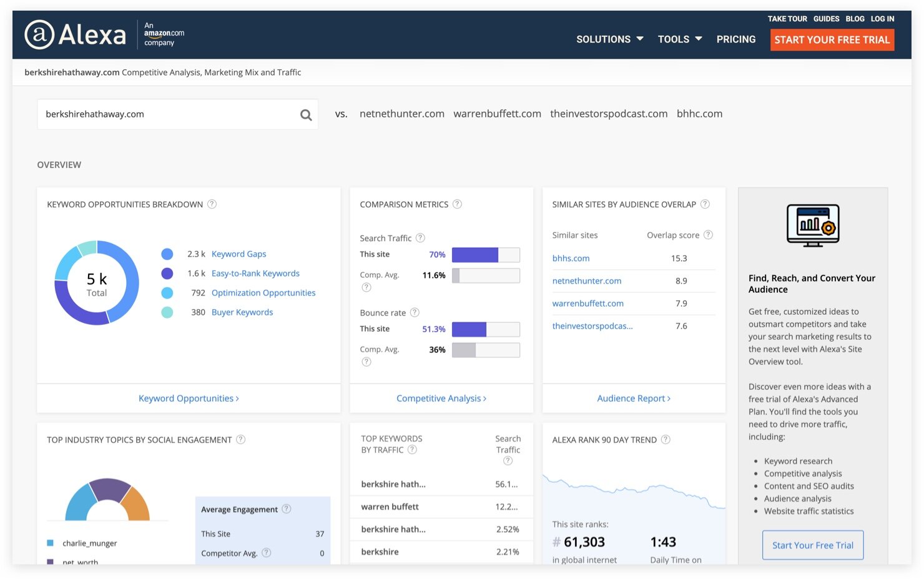Viewport: 924px width, 579px height.
Task: Expand the Tools dropdown menu
Action: (x=680, y=39)
